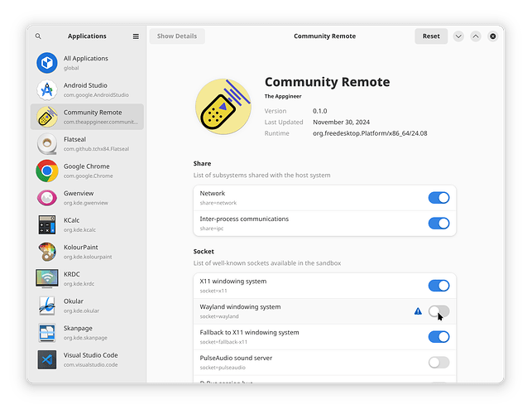532x414 pixels.
Task: Select KRDC in the sidebar list
Action: pos(87,278)
